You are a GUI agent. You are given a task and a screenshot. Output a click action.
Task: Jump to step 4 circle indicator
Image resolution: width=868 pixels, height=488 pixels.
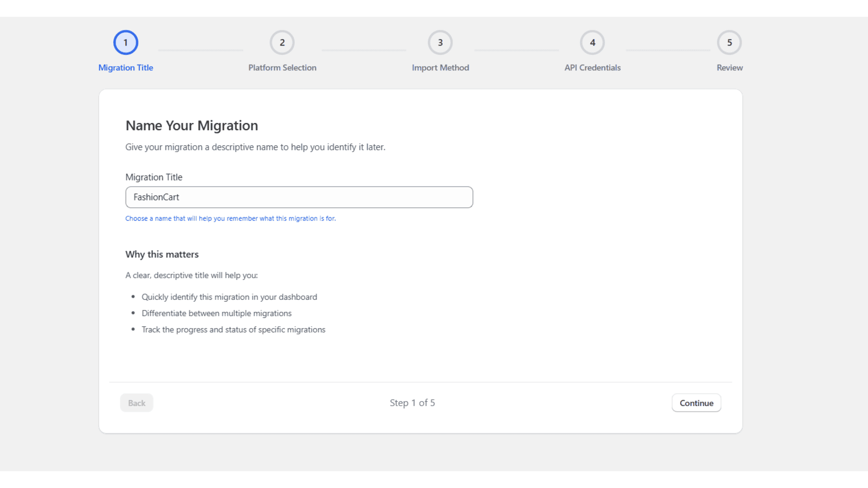592,42
